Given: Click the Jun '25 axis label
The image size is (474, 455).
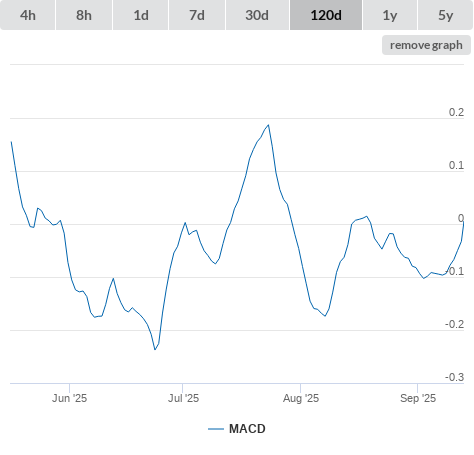Looking at the screenshot, I should tap(69, 398).
